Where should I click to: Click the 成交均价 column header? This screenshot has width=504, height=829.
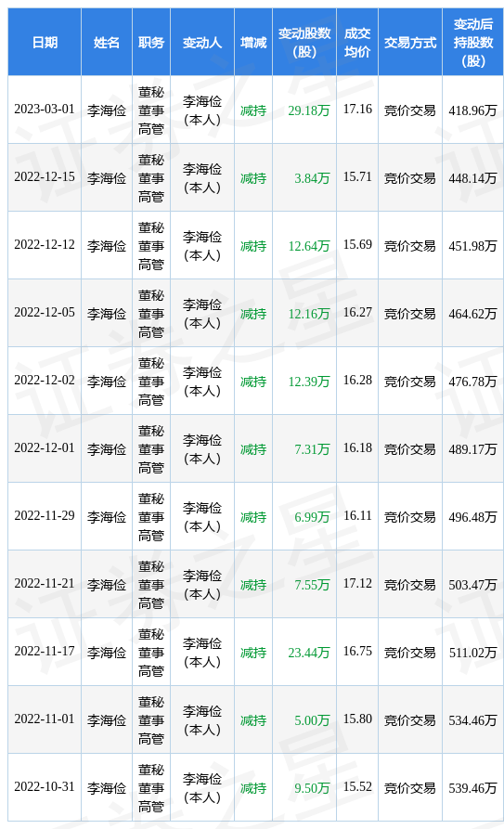pyautogui.click(x=357, y=43)
